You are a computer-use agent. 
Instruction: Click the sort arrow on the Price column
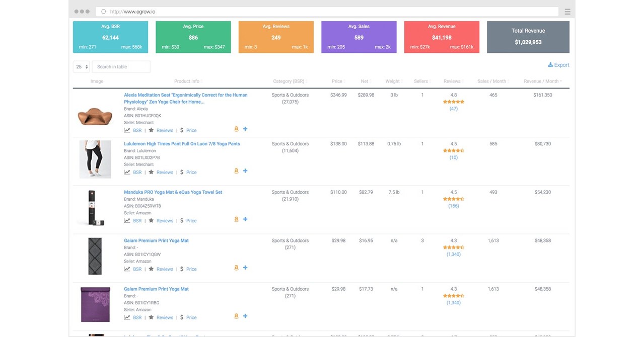point(344,81)
